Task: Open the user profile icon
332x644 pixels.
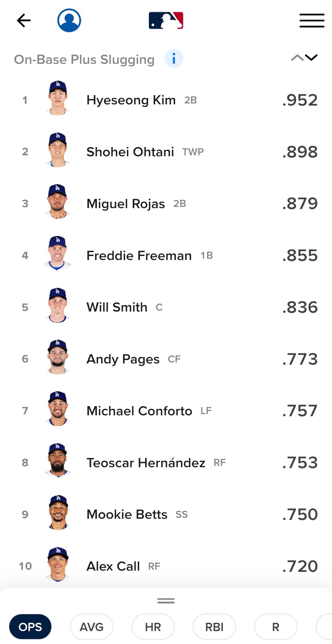Action: tap(69, 21)
